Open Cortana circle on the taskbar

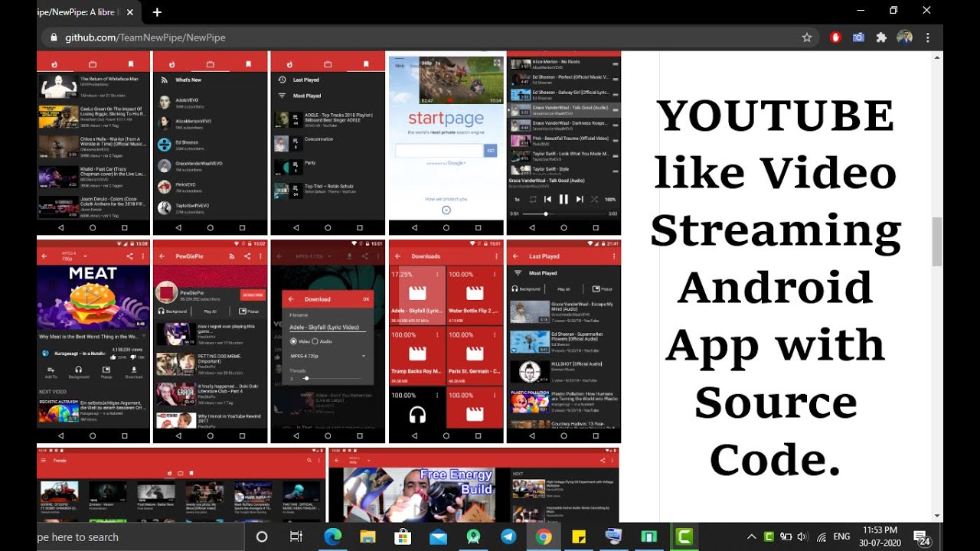(262, 536)
